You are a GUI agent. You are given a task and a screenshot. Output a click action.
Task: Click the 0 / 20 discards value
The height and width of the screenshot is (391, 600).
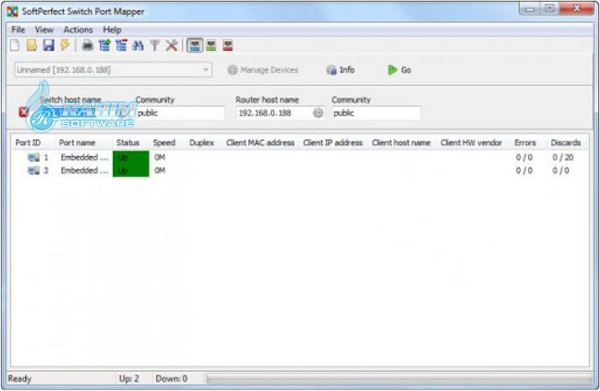pos(563,157)
